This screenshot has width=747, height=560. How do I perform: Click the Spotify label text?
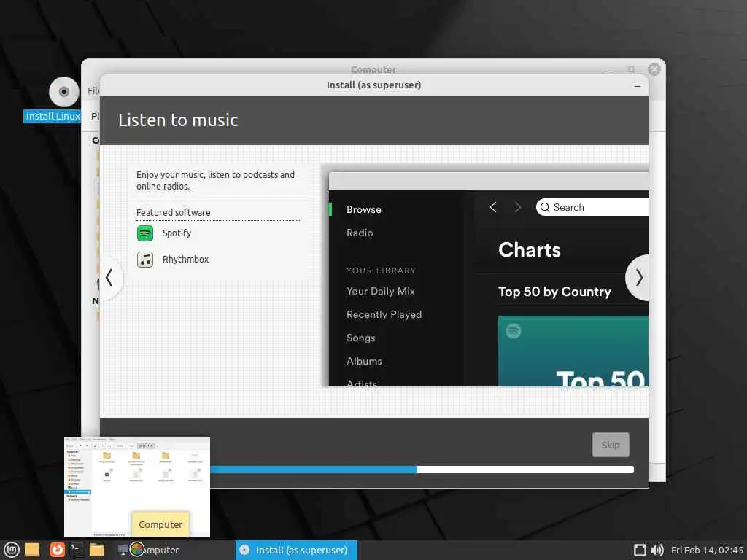click(x=177, y=233)
